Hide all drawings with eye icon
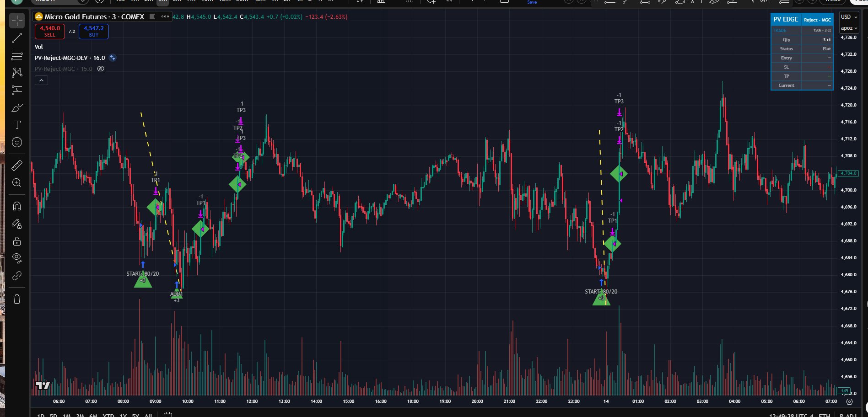The height and width of the screenshot is (417, 868). click(17, 258)
